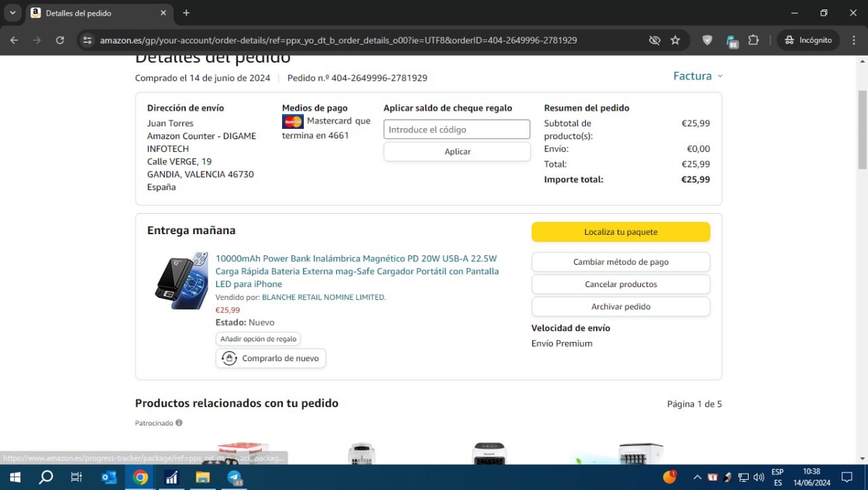The width and height of the screenshot is (868, 490).
Task: Switch the ESP keyboard language indicator
Action: click(778, 477)
